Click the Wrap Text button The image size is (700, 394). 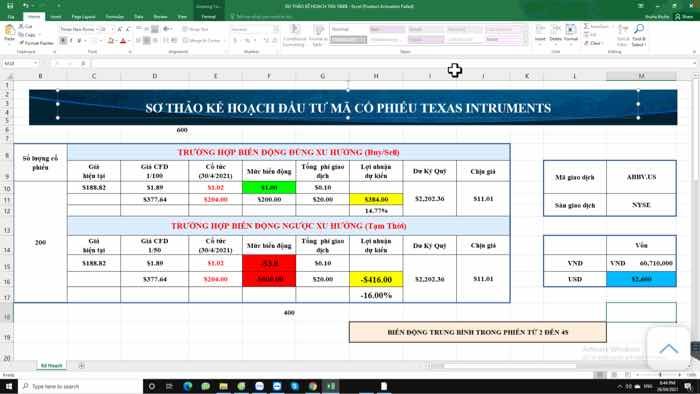point(196,29)
